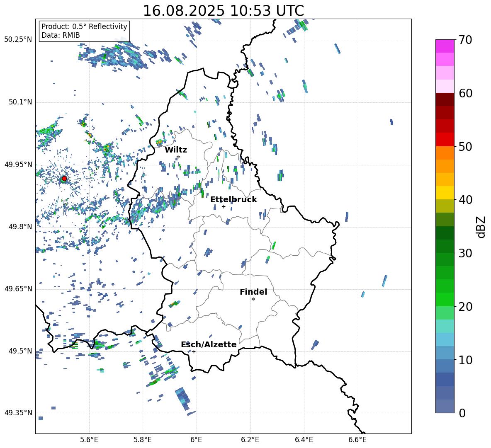This screenshot has height=448, width=491.
Task: Click the Wiltz city label
Action: 176,150
